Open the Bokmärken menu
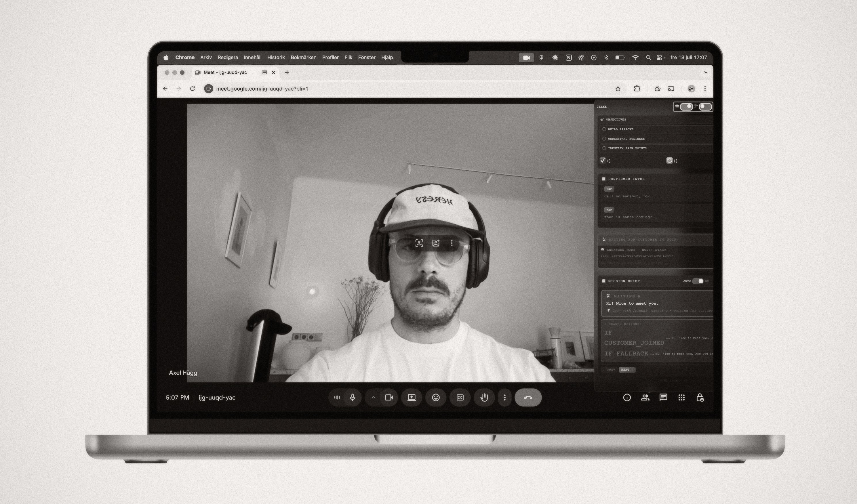 [x=303, y=58]
